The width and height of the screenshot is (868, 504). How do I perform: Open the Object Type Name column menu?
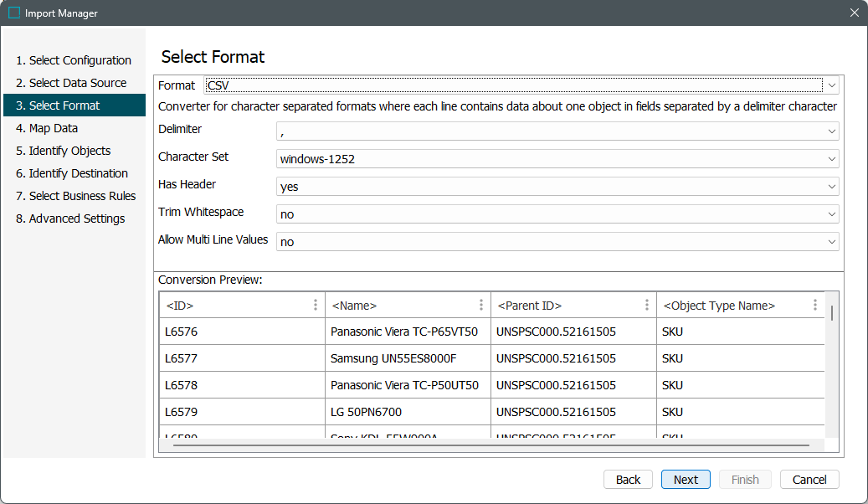(814, 306)
